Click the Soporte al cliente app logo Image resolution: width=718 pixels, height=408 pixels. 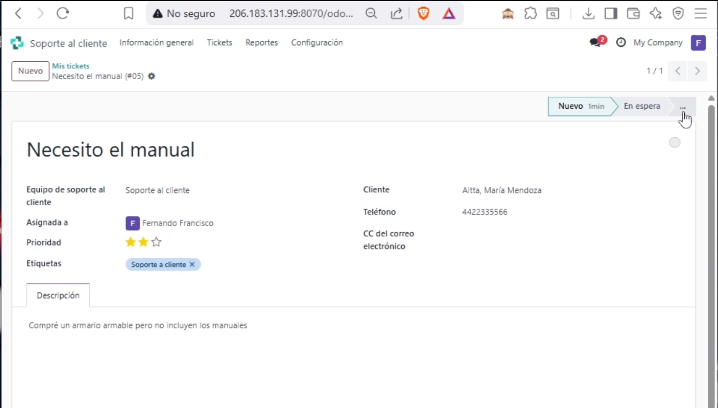(x=17, y=43)
